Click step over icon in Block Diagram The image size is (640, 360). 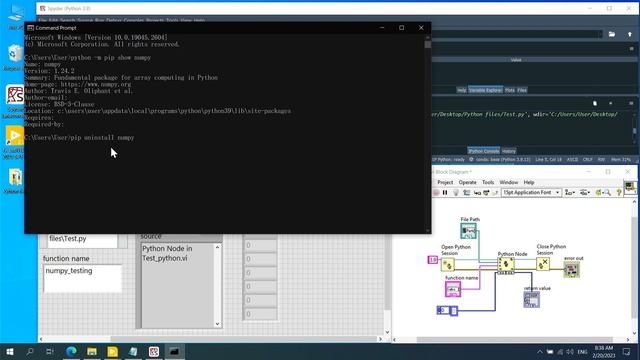[486, 192]
